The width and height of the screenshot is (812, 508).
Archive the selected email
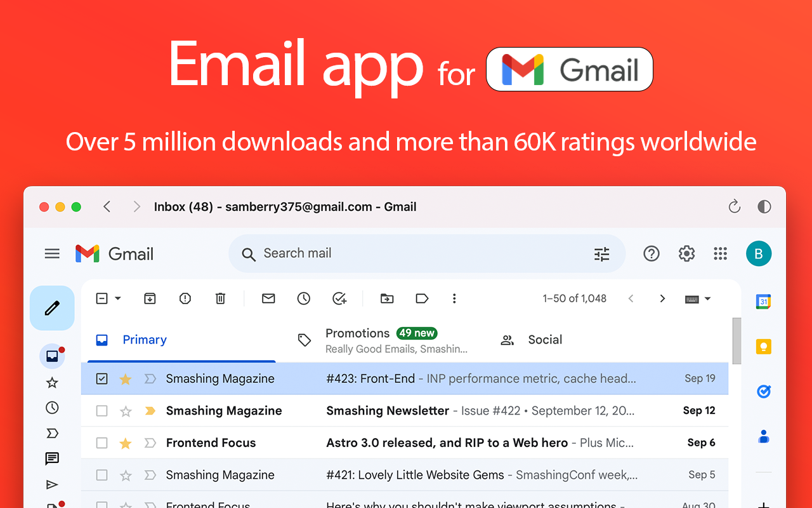[x=150, y=298]
